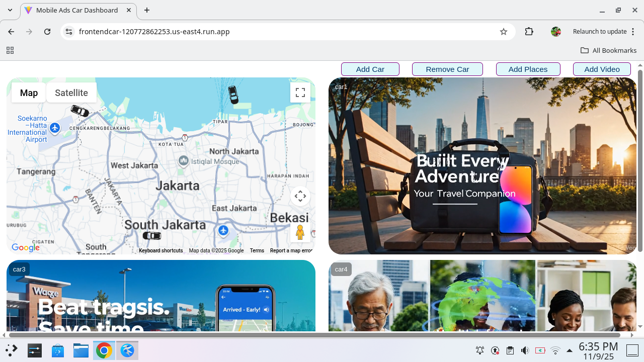Click the Add Video button

pos(602,69)
